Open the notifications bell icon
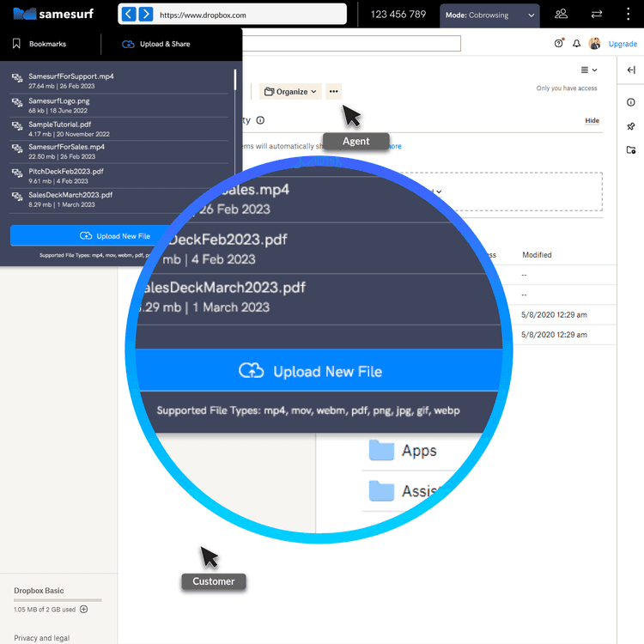This screenshot has height=644, width=644. tap(577, 44)
